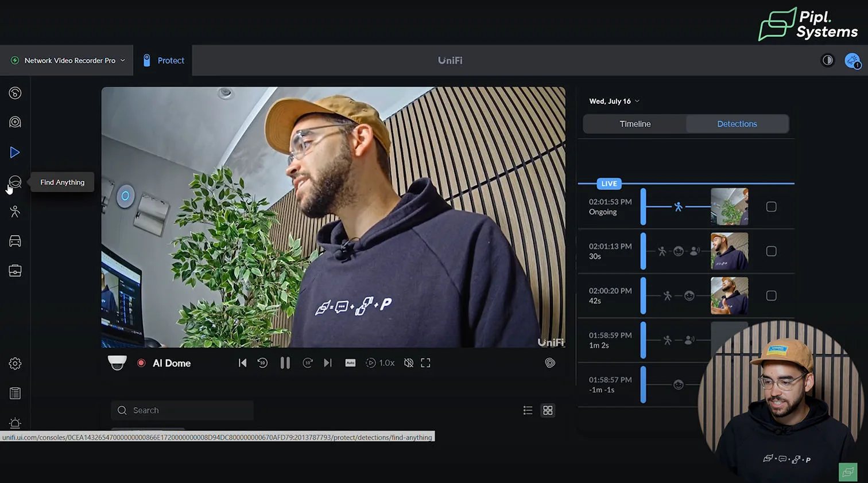Rewind the video 10 seconds
868x483 pixels.
(x=262, y=363)
